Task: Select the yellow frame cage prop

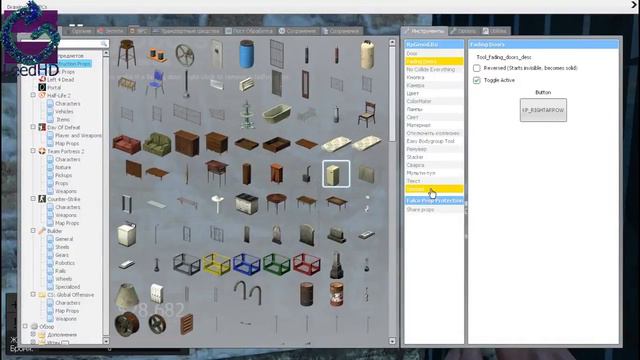Action: pyautogui.click(x=217, y=264)
